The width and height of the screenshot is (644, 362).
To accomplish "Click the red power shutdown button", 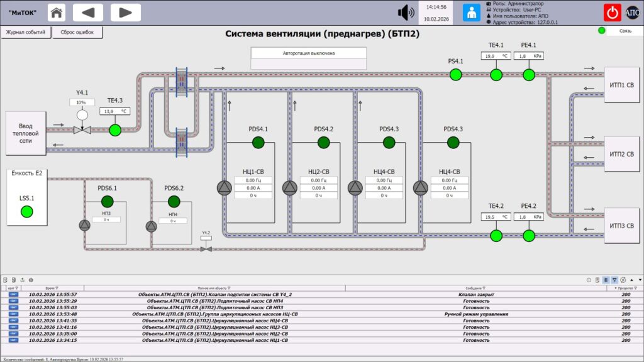I will pyautogui.click(x=612, y=13).
